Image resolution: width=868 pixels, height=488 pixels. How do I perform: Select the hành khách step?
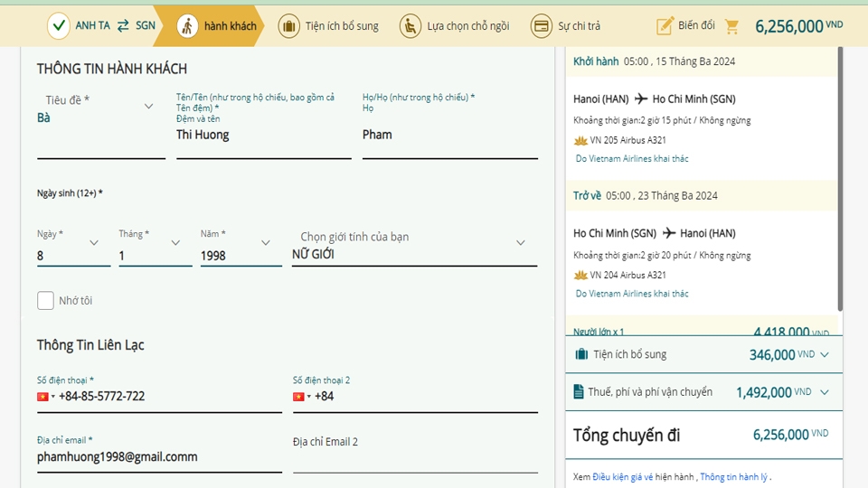216,26
